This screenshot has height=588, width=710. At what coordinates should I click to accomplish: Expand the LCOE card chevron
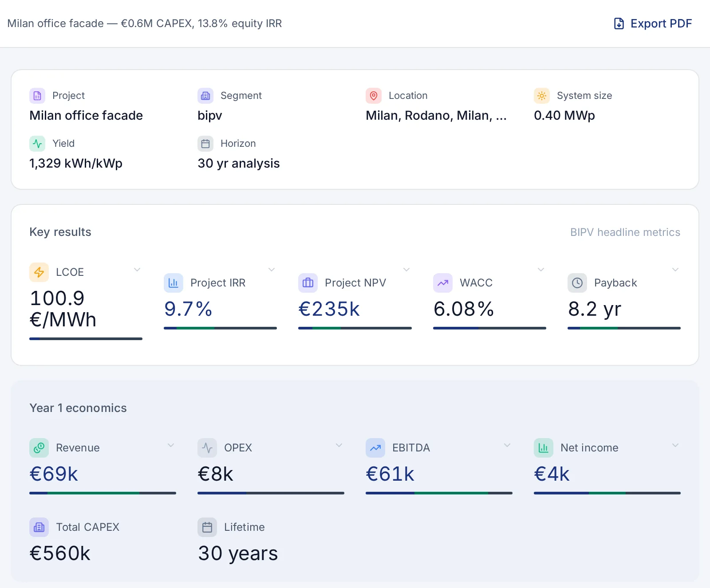coord(137,270)
